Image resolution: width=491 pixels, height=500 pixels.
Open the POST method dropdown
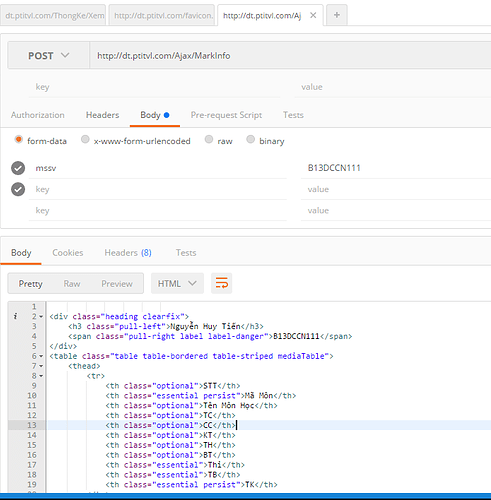(x=49, y=55)
